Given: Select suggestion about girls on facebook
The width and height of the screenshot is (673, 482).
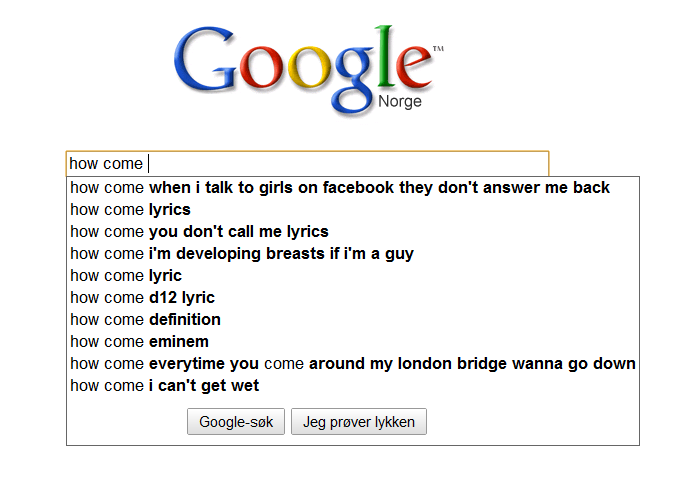Looking at the screenshot, I should [x=340, y=188].
